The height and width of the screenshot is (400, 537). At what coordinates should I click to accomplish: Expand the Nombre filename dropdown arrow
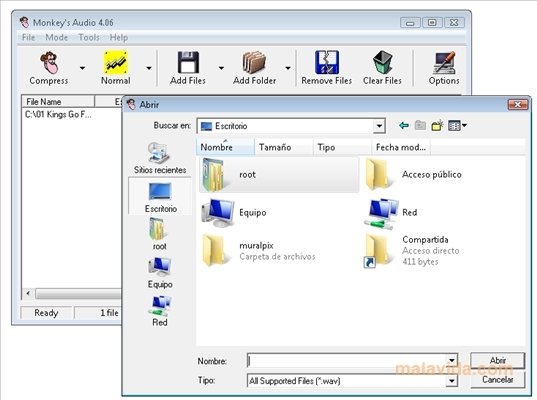[x=452, y=361]
